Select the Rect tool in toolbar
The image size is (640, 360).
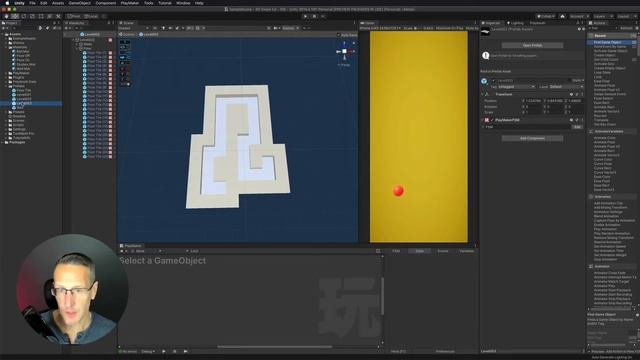tap(41, 16)
